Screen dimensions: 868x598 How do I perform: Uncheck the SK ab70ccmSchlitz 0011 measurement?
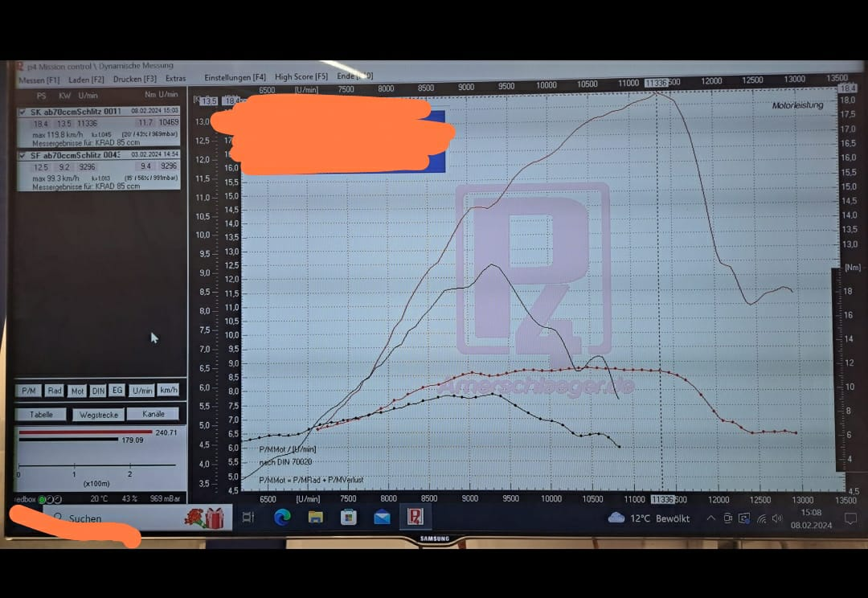pyautogui.click(x=23, y=112)
